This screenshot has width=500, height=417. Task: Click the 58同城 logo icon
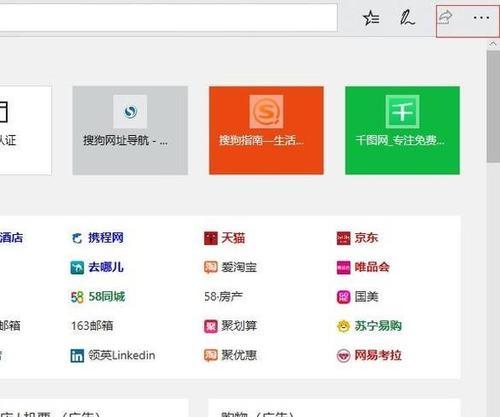tap(77, 297)
